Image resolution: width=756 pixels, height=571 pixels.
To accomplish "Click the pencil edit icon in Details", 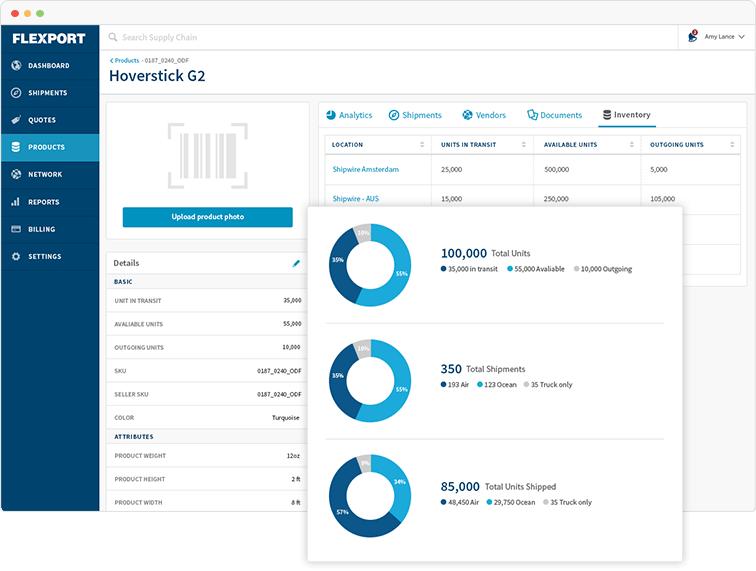I will (296, 263).
